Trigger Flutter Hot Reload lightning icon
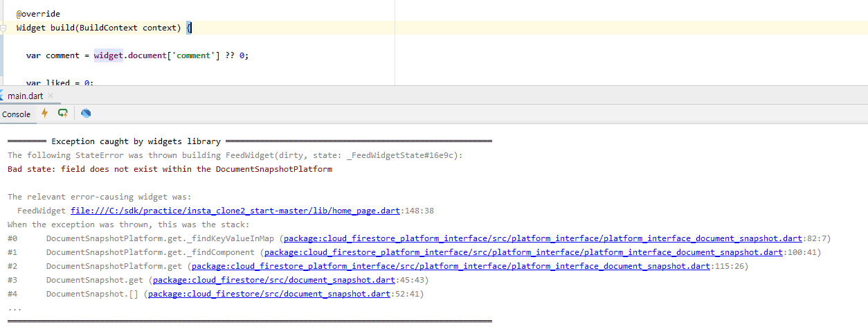This screenshot has width=868, height=334. tap(45, 113)
